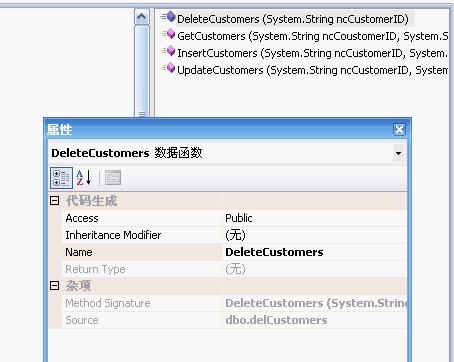Viewport: 454px width, 362px height.
Task: Close the 属性 properties window
Action: click(399, 129)
